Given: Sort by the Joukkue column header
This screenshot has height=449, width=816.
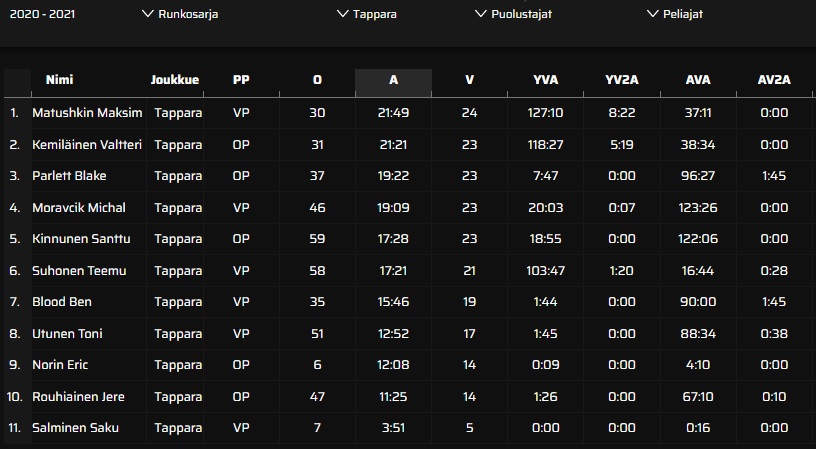Looking at the screenshot, I should (175, 81).
